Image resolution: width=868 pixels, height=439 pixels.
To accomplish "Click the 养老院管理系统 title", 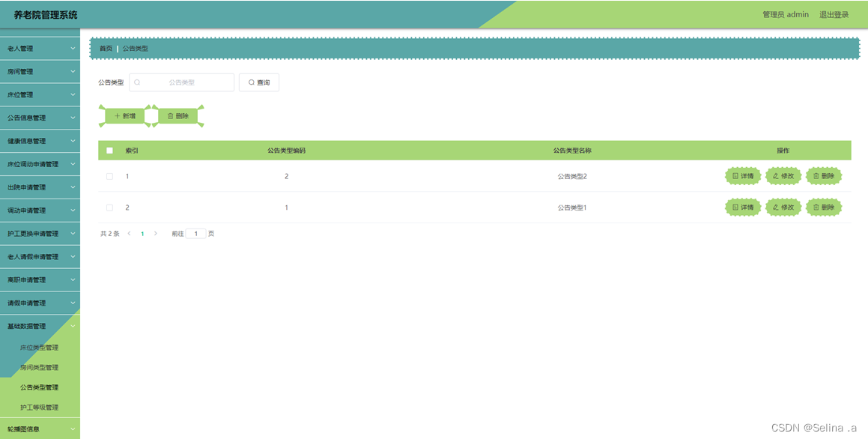I will (46, 15).
